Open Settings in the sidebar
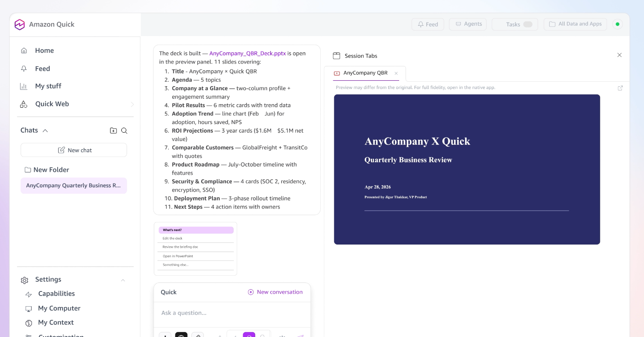This screenshot has height=337, width=644. pos(48,279)
